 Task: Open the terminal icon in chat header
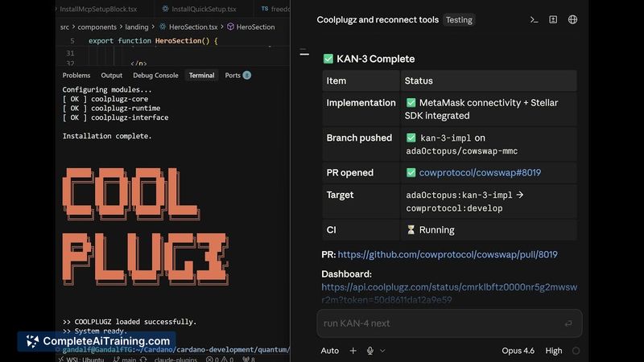tap(534, 19)
